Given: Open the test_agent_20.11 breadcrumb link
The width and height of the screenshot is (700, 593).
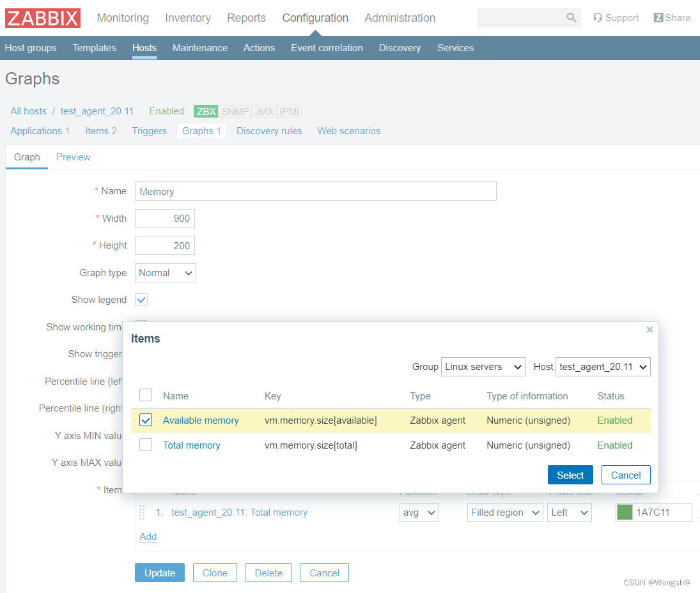Looking at the screenshot, I should click(97, 111).
